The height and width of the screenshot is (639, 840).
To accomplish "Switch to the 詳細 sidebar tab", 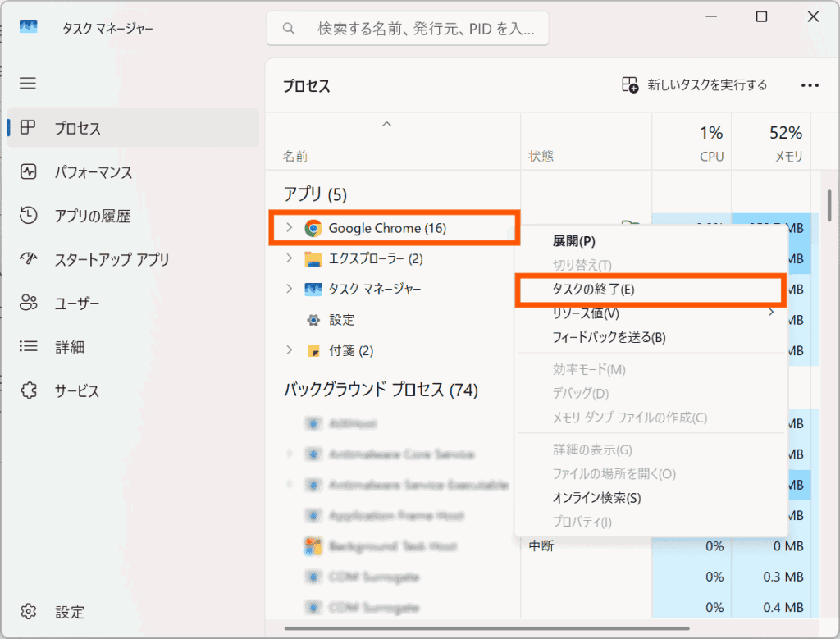I will (133, 346).
